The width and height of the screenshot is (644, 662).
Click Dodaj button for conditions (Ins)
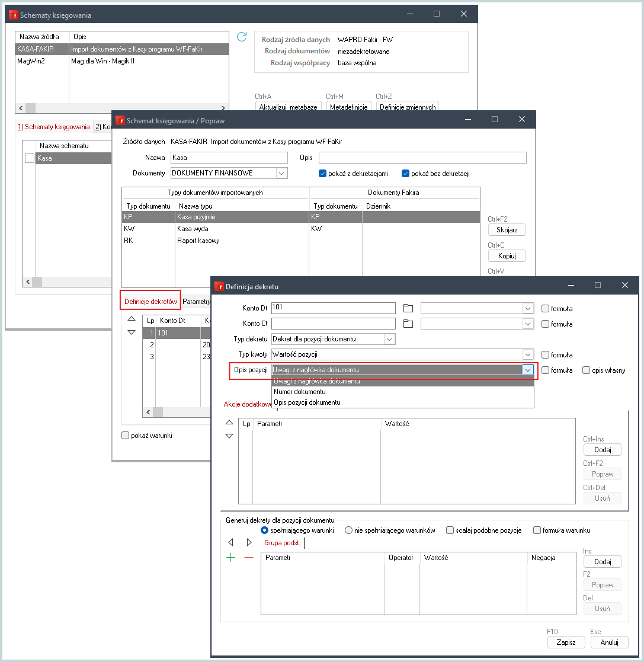[x=603, y=561]
